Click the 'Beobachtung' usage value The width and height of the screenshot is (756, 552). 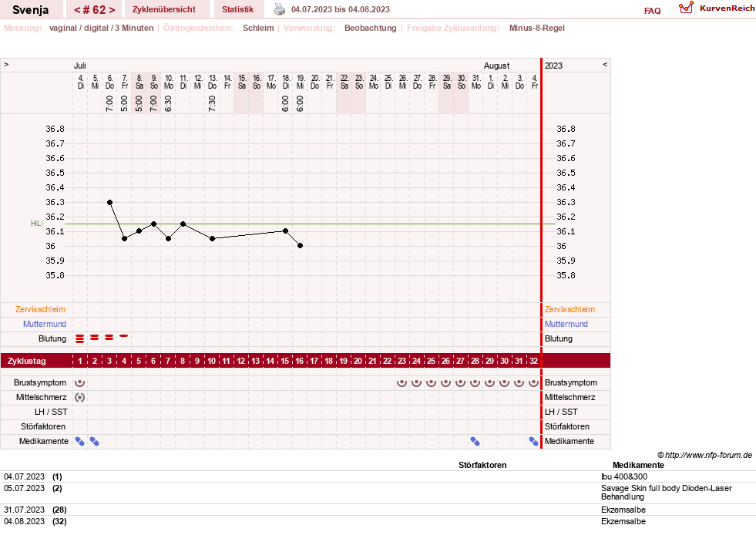[x=370, y=28]
